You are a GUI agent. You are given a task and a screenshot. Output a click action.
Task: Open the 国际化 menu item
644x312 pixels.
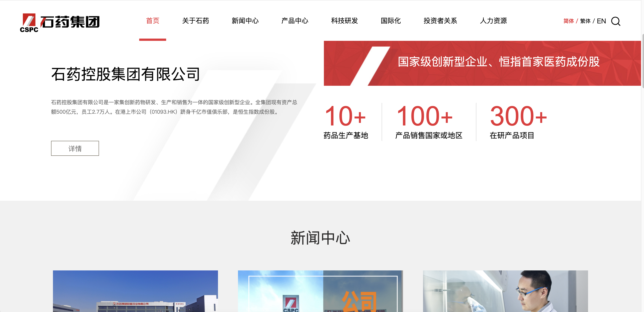coord(391,21)
